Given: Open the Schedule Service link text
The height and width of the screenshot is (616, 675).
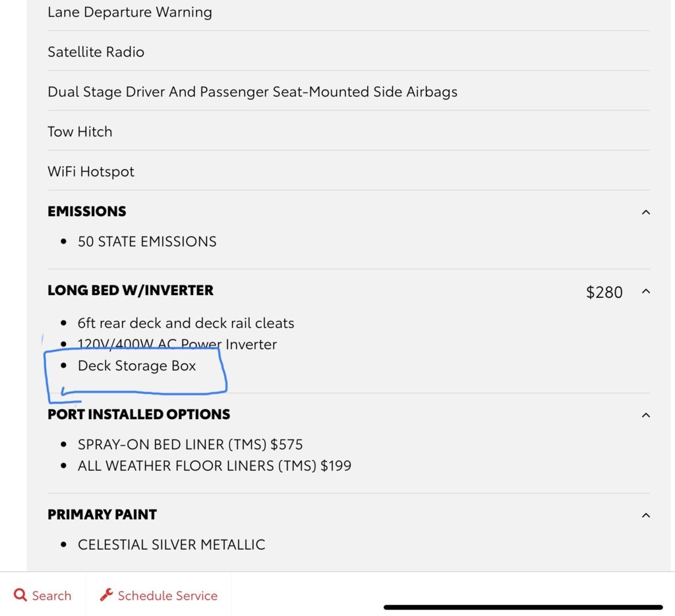Looking at the screenshot, I should 168,596.
